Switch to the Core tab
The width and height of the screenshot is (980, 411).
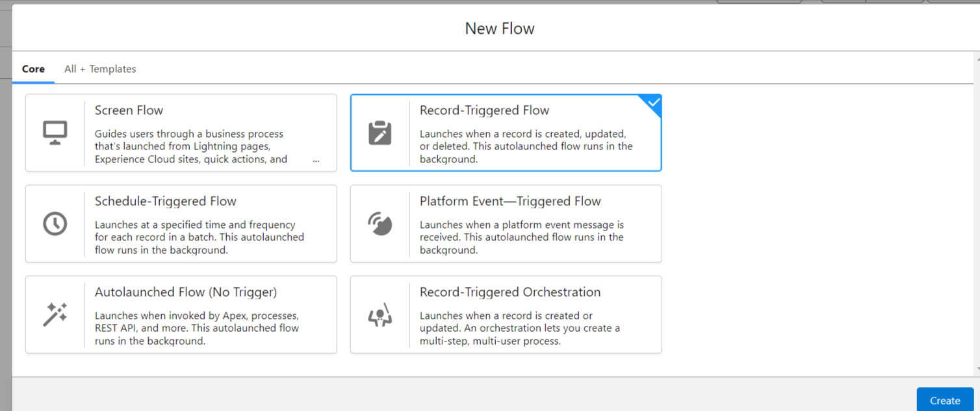click(x=33, y=69)
